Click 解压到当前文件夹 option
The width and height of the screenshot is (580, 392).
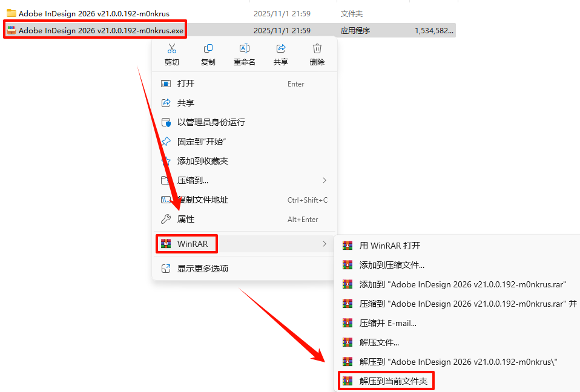coord(386,381)
